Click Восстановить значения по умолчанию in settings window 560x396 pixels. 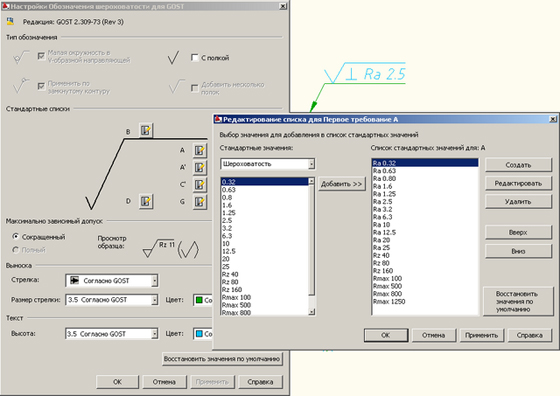coord(222,359)
